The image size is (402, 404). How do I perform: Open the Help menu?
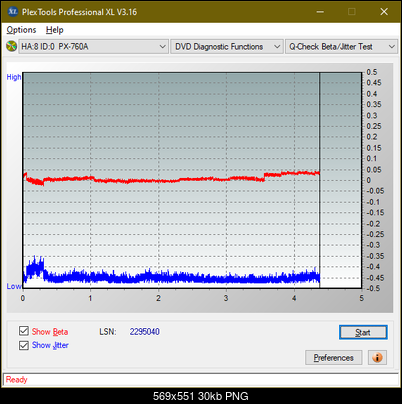55,30
